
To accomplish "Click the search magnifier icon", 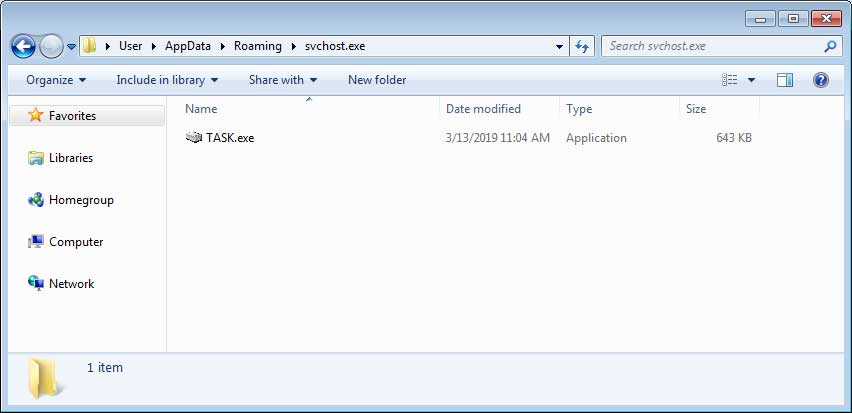I will tap(830, 46).
